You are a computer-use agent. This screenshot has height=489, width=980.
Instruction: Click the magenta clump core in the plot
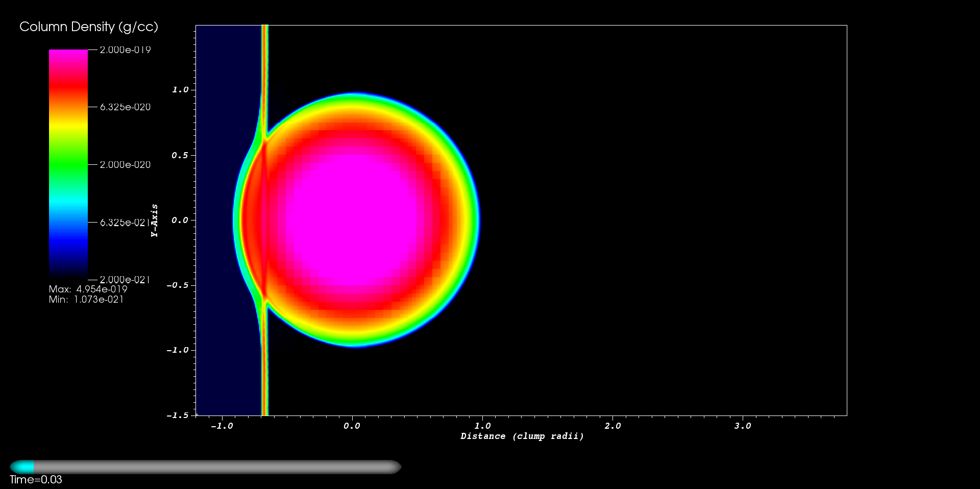pyautogui.click(x=352, y=219)
